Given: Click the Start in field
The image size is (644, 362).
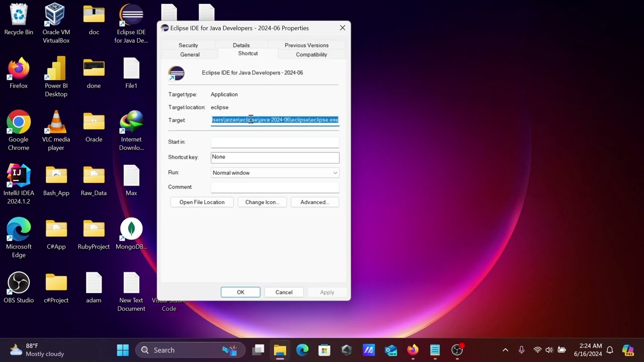Looking at the screenshot, I should pyautogui.click(x=275, y=142).
